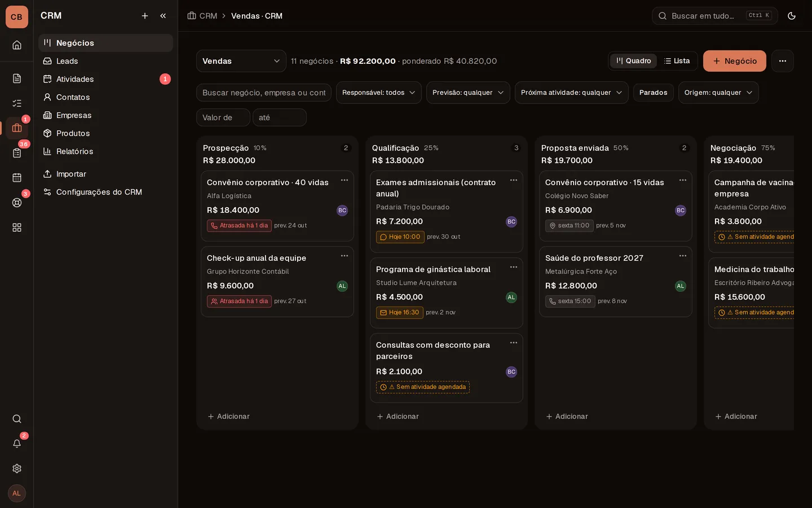This screenshot has width=812, height=508.
Task: Open the more options button beside Negócio
Action: (783, 61)
